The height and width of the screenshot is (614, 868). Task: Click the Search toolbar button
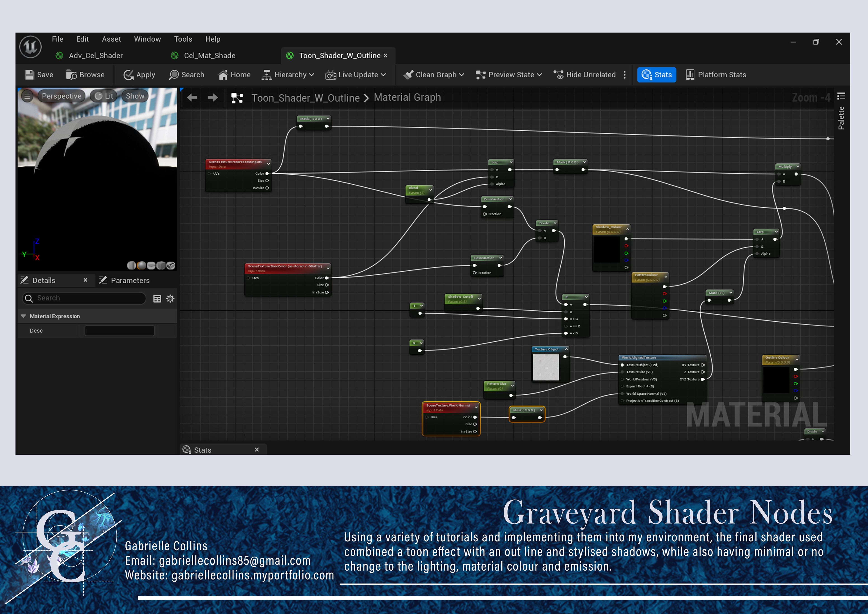pos(187,75)
